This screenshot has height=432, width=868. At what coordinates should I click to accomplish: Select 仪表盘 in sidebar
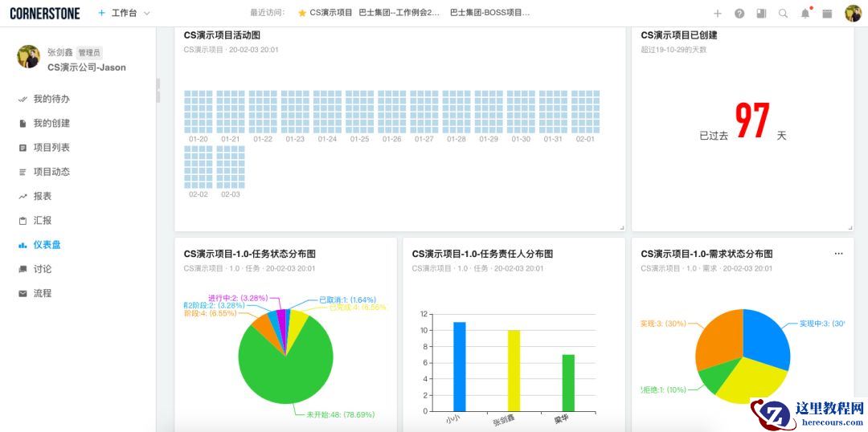[47, 244]
